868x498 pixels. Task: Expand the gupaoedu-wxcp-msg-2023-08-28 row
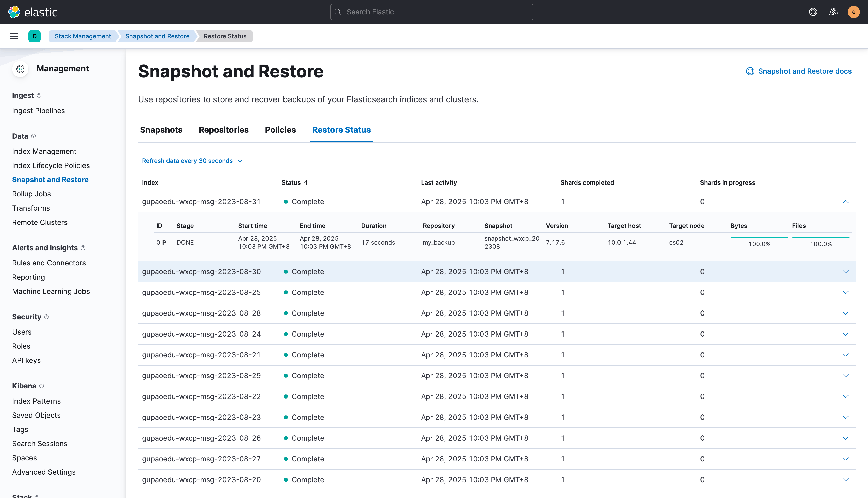(x=845, y=313)
